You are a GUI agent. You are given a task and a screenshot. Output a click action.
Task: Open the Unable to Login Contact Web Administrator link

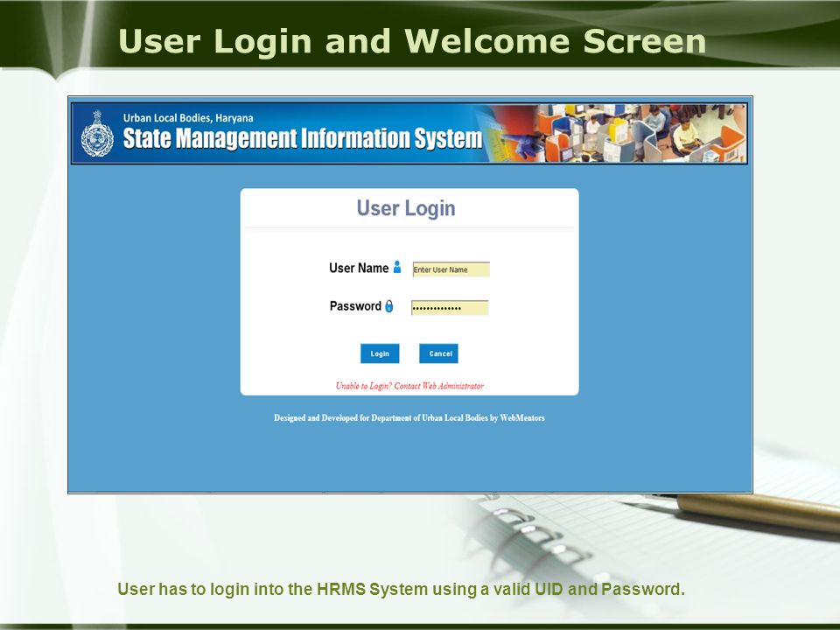pos(409,386)
